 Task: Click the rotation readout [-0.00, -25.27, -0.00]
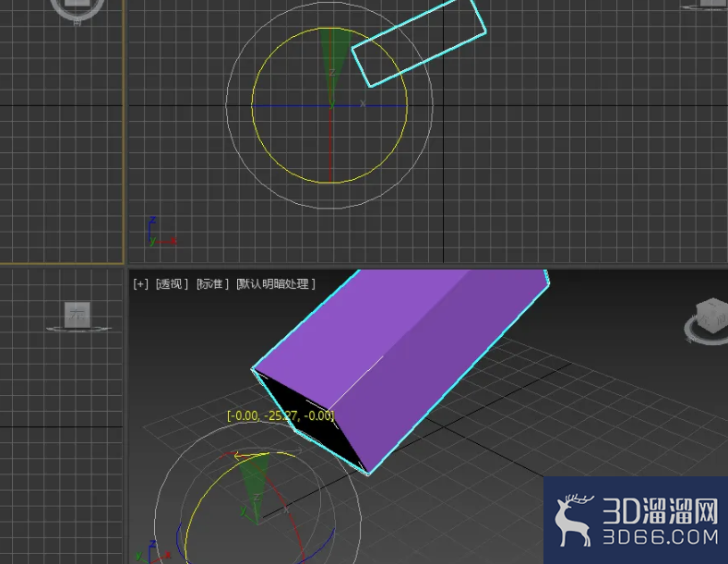click(x=280, y=415)
